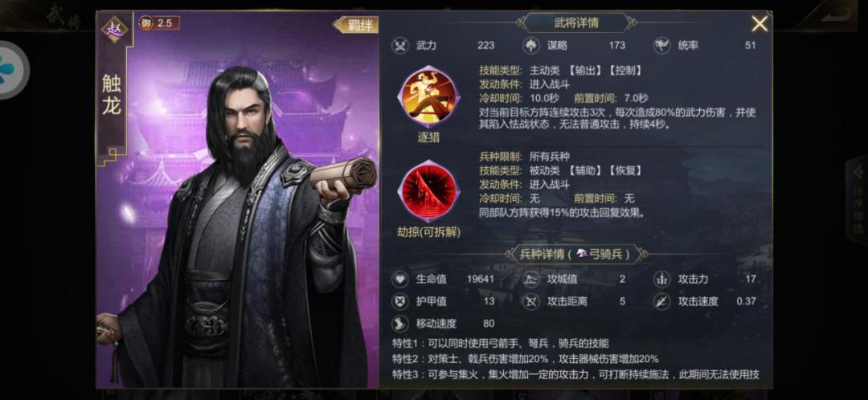The image size is (868, 400).
Task: Click the 谋略 strategy stat icon
Action: (531, 46)
